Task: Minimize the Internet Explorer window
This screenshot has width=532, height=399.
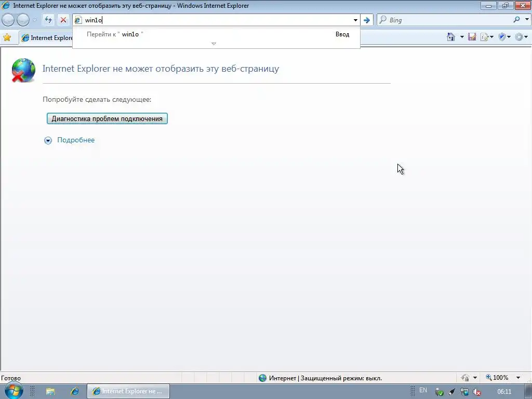Action: 488,6
